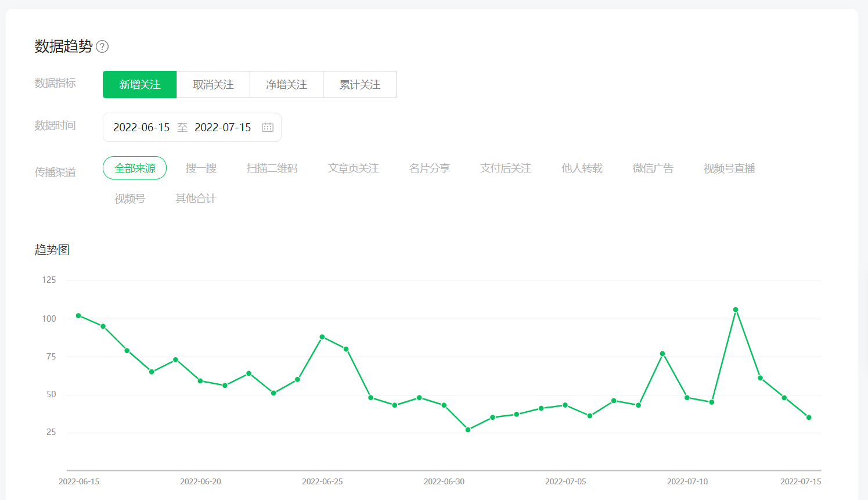Click the 2022-07-10 x-axis label

click(687, 481)
